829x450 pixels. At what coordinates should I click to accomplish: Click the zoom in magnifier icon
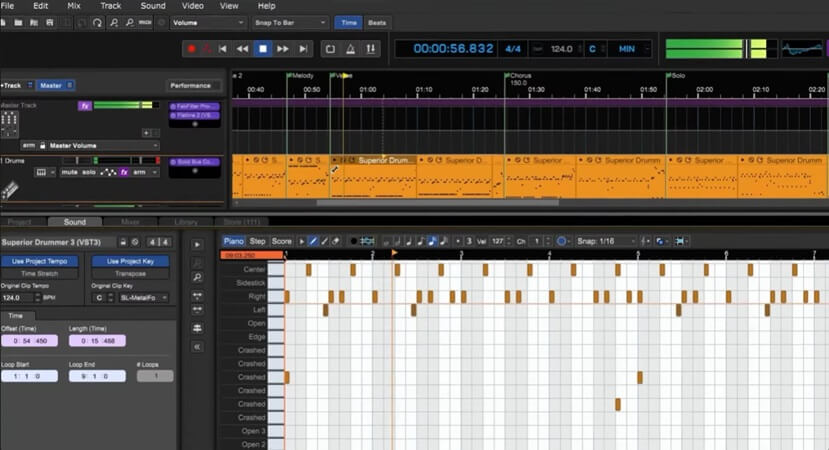[114, 23]
